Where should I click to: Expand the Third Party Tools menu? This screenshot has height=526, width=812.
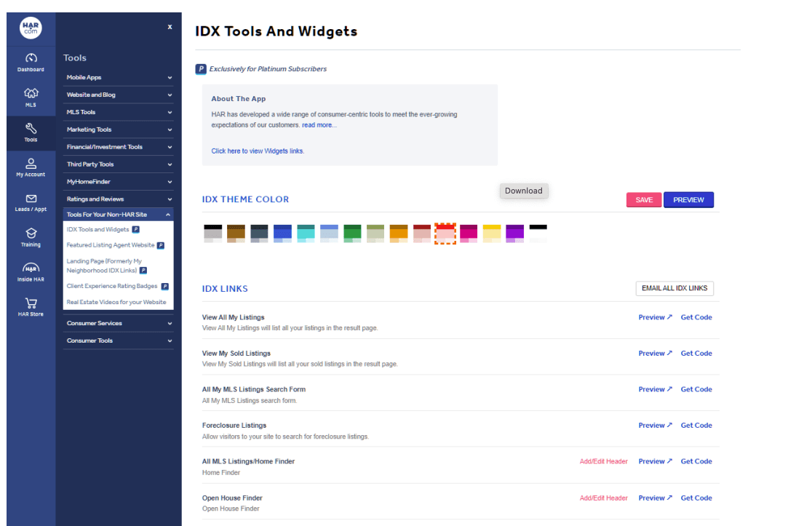click(x=119, y=164)
